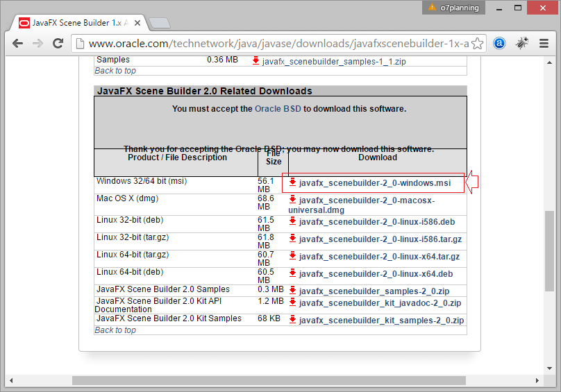Click the vertical scrollbar up arrow
This screenshot has width=561, height=392.
[549, 62]
